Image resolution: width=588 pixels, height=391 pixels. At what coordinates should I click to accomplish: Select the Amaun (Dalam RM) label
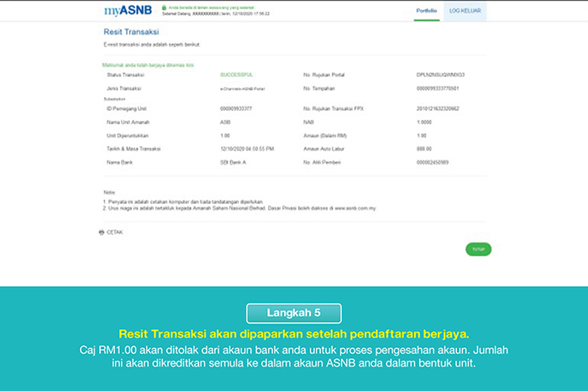tap(325, 136)
